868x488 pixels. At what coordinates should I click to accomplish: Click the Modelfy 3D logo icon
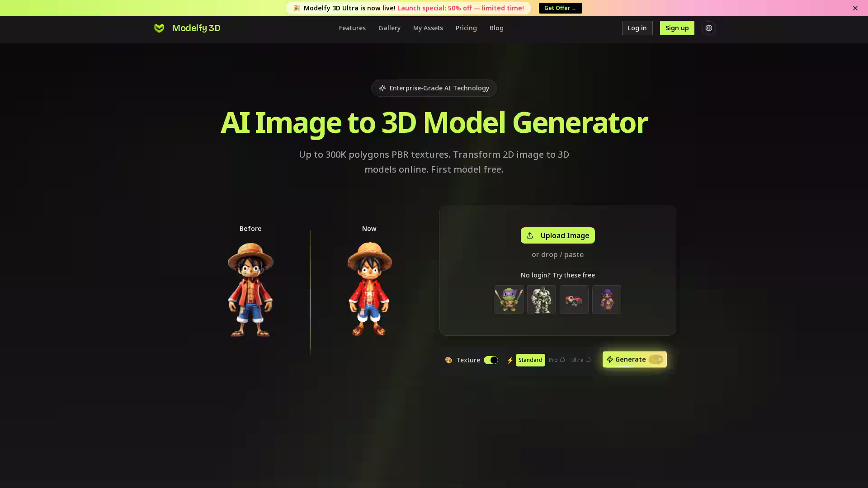(x=159, y=28)
